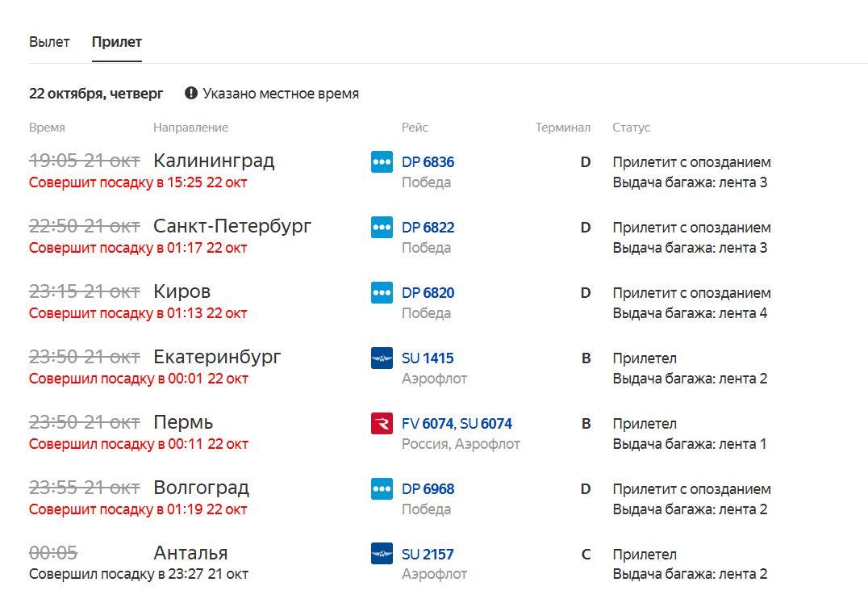Click the SU 6074 codeshare flight link
This screenshot has height=599, width=868.
pyautogui.click(x=486, y=424)
